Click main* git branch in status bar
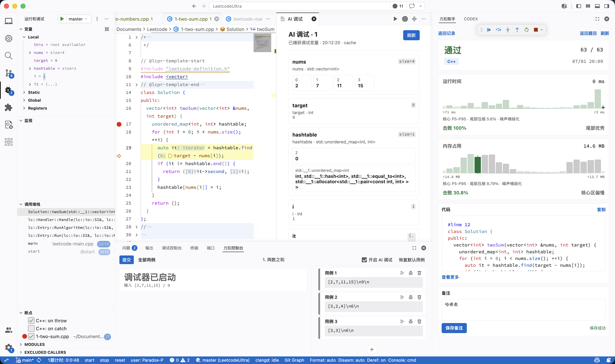Viewport: 615px width, 364px height. 25,360
